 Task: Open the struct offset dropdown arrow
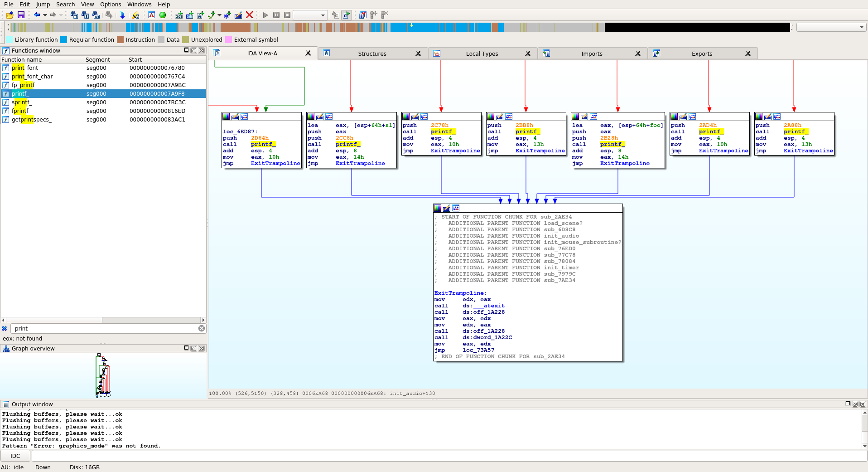click(220, 15)
